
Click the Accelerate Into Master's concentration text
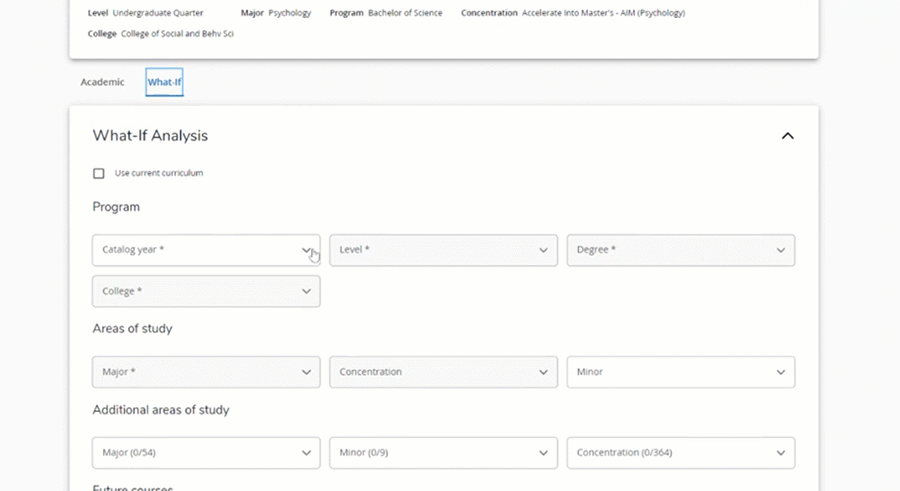tap(603, 14)
